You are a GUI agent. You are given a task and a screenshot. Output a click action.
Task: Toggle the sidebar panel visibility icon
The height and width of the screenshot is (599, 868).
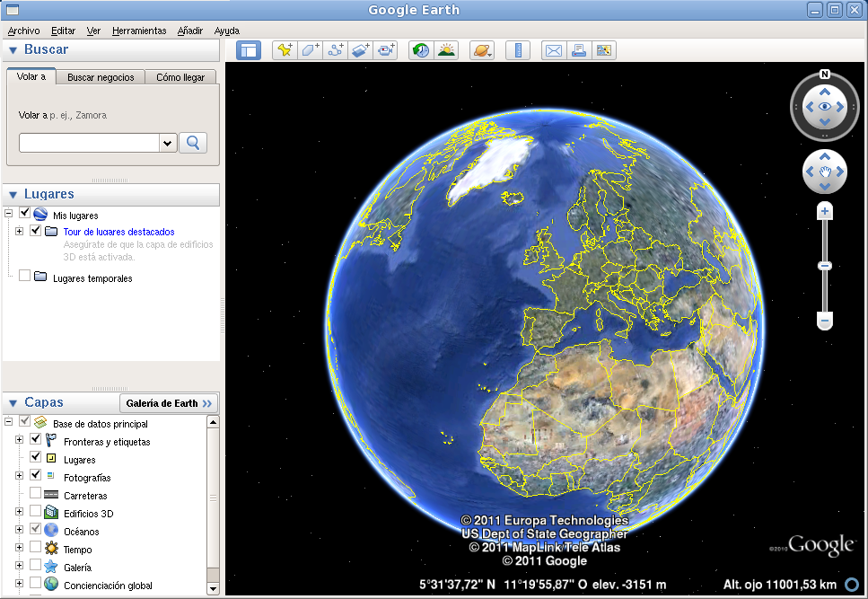248,49
